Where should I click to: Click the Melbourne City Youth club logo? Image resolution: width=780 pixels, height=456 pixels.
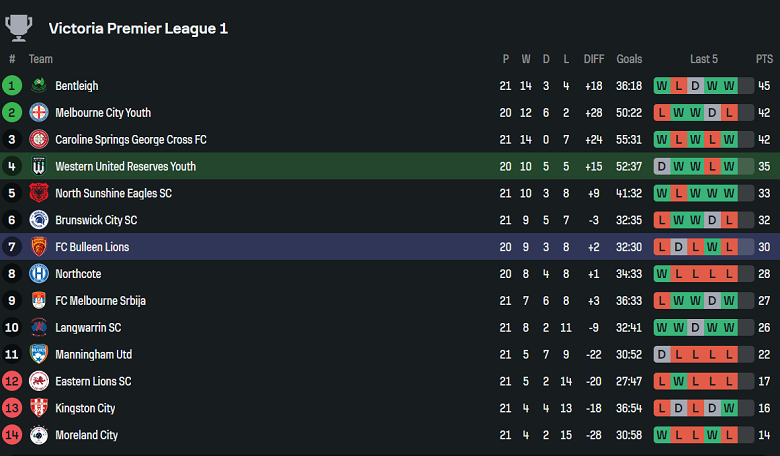tap(39, 113)
